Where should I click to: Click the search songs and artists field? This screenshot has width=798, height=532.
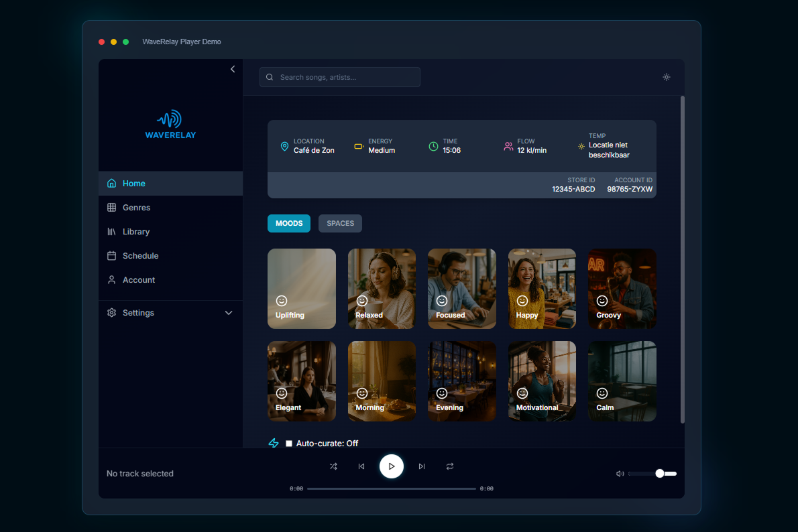(x=340, y=77)
